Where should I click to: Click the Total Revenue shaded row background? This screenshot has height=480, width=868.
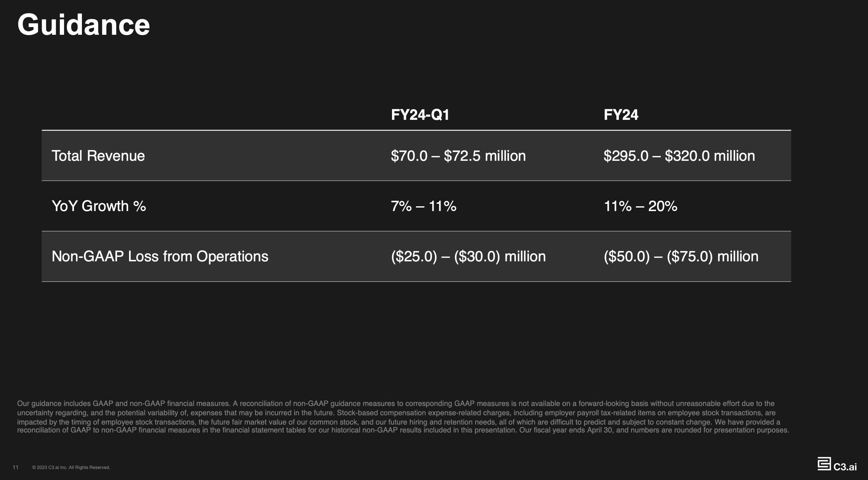tap(416, 156)
